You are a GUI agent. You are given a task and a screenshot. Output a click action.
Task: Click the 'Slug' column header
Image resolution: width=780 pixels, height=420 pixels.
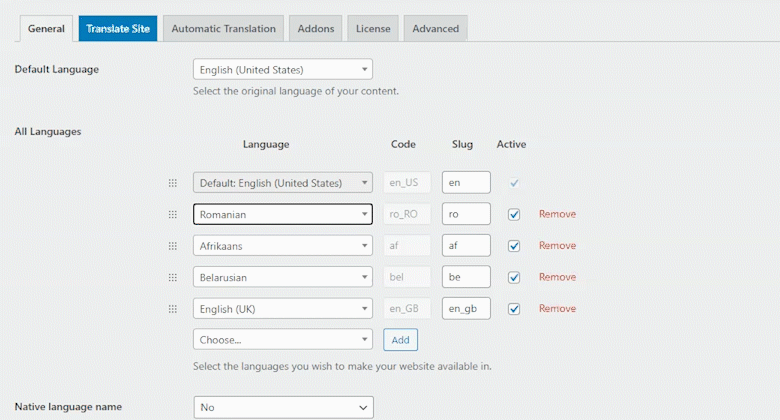[x=462, y=144]
